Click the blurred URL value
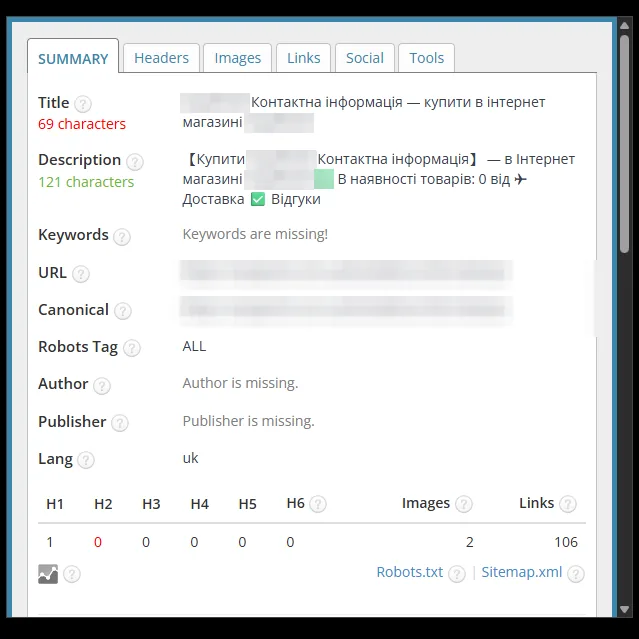Image resolution: width=639 pixels, height=639 pixels. coord(346,273)
